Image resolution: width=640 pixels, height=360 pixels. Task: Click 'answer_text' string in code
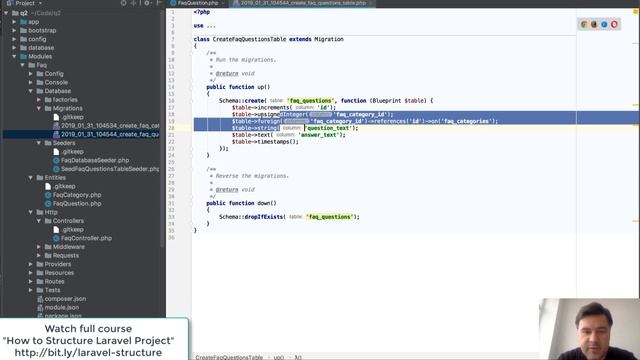coord(320,135)
